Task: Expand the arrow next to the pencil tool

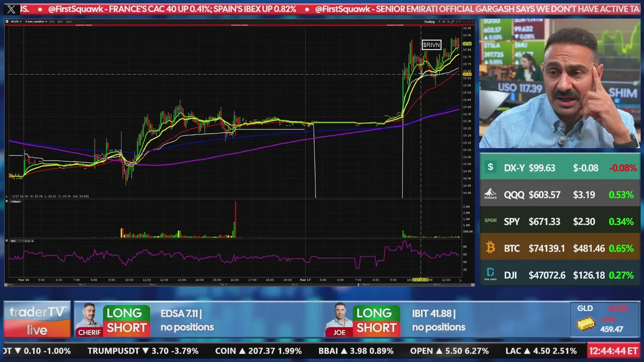Action: pyautogui.click(x=460, y=22)
